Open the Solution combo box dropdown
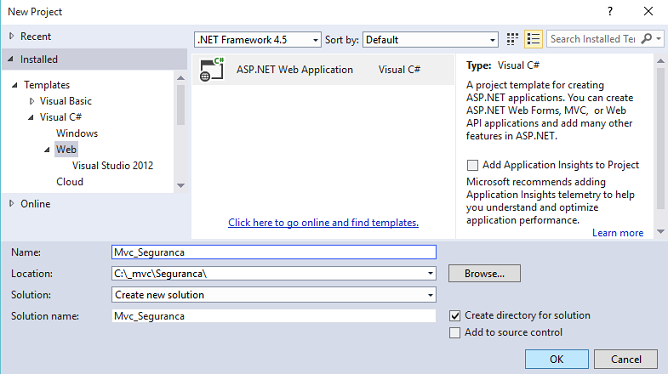668x374 pixels. (430, 295)
